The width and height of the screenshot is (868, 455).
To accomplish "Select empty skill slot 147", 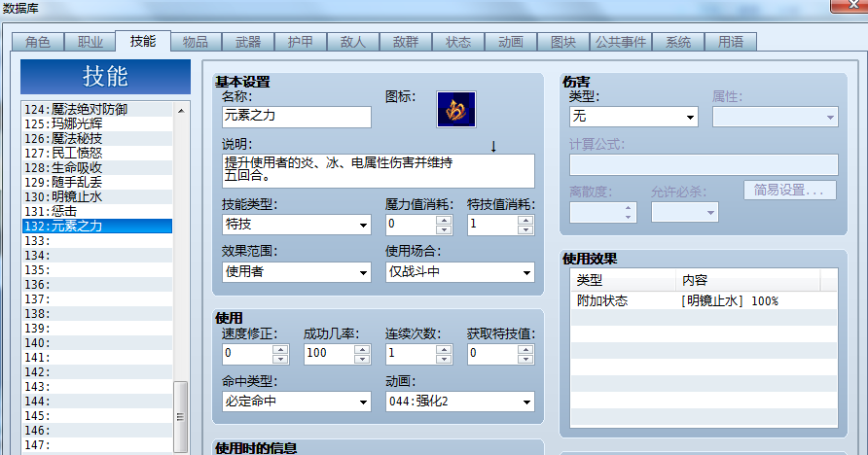I will (x=97, y=444).
